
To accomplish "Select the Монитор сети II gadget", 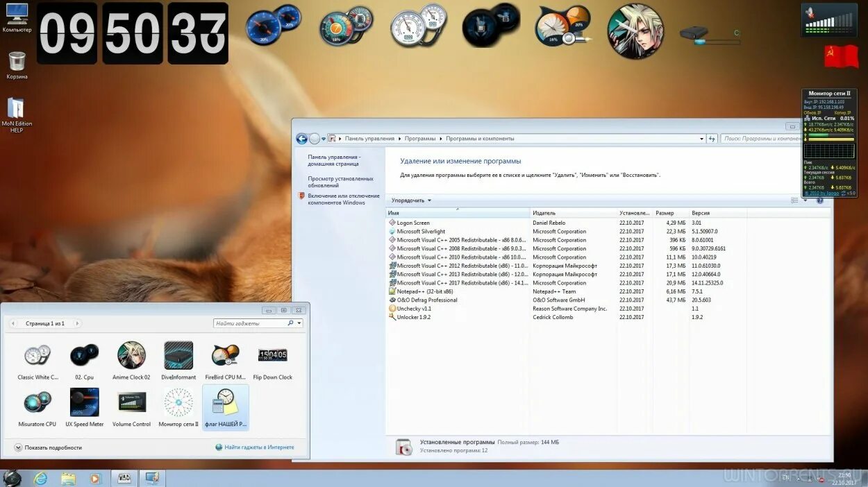I will [x=178, y=407].
